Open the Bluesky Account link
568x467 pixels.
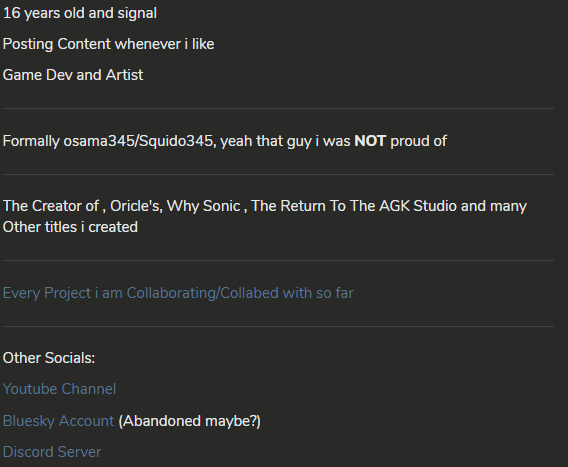click(58, 421)
